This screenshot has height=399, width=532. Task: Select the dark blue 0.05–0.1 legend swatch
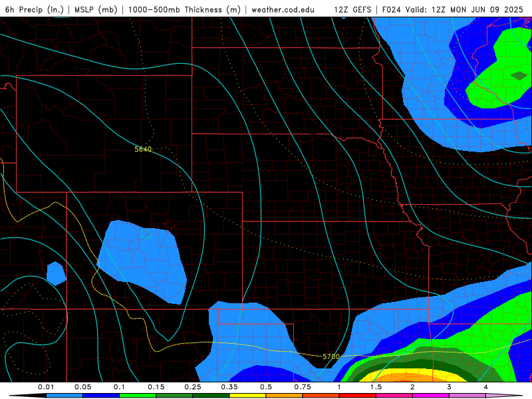[x=101, y=396]
